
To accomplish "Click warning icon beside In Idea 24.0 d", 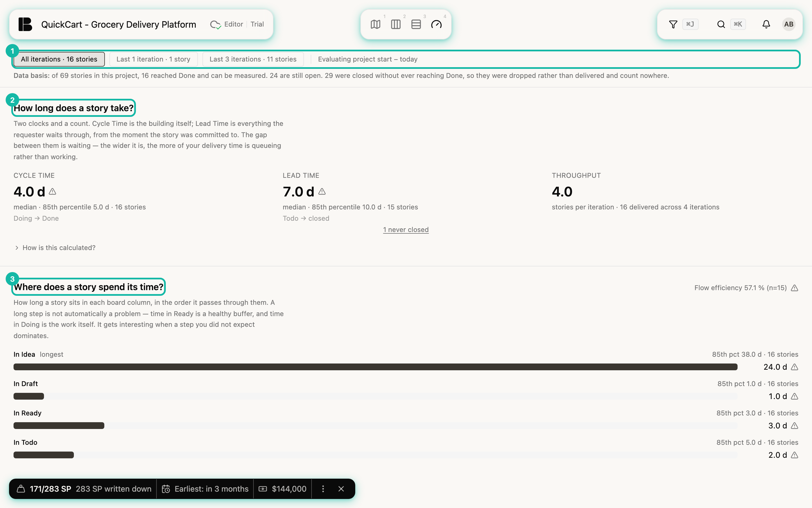I will 795,367.
